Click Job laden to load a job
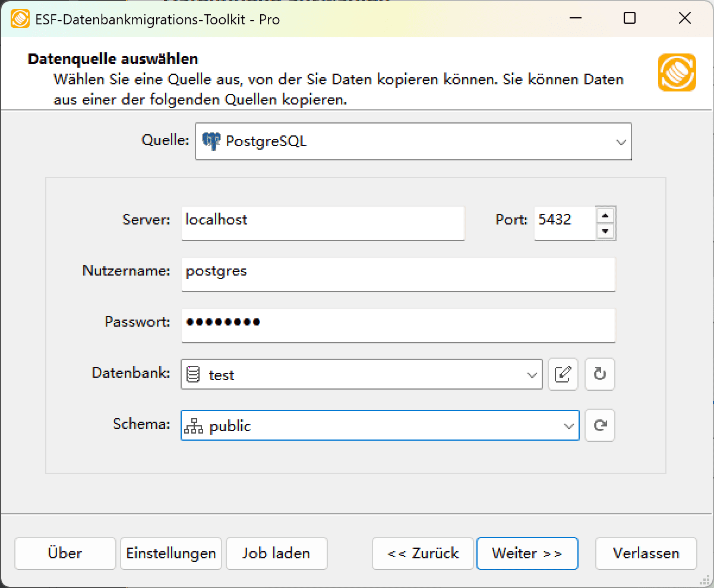 click(x=276, y=553)
